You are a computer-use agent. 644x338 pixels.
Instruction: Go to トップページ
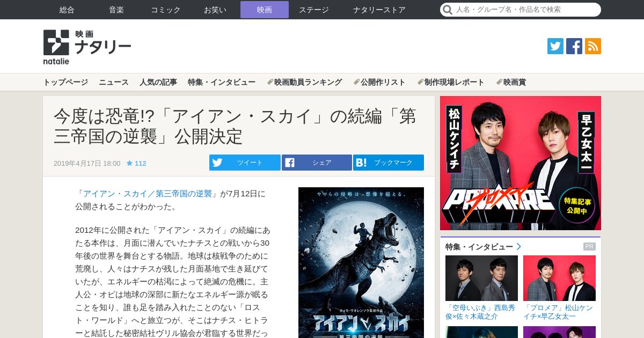[x=65, y=82]
